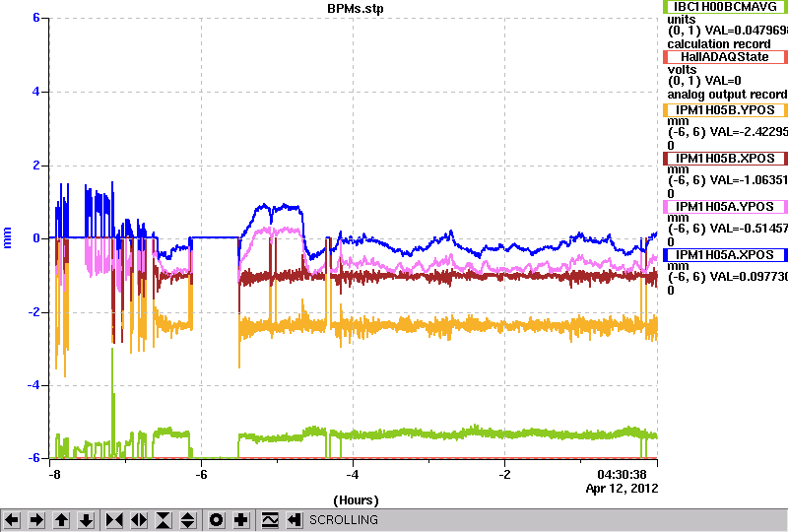The image size is (788, 532).
Task: Pan the graph down with down-arrow button
Action: [87, 519]
